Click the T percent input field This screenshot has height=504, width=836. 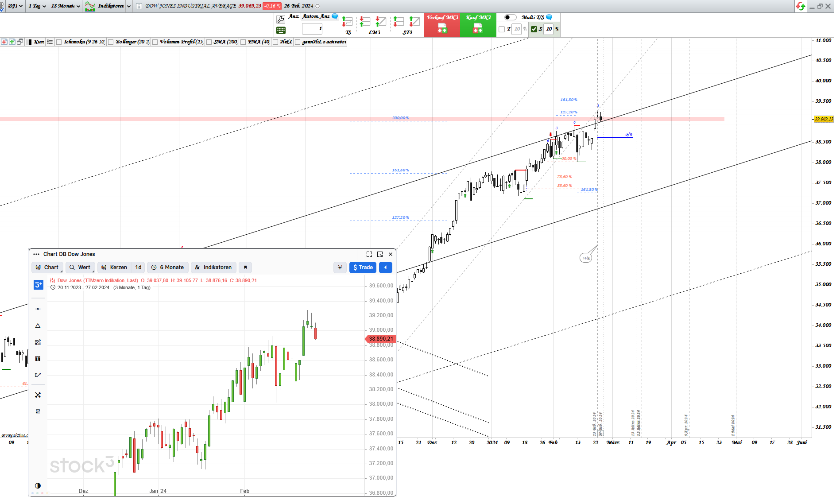click(x=517, y=29)
